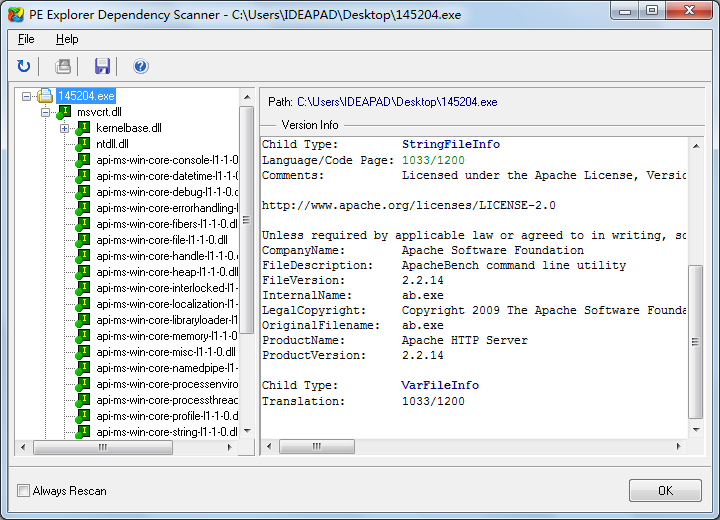Click icon of api-ms-win-core-interlocked entry
720x520 pixels.
pos(83,288)
